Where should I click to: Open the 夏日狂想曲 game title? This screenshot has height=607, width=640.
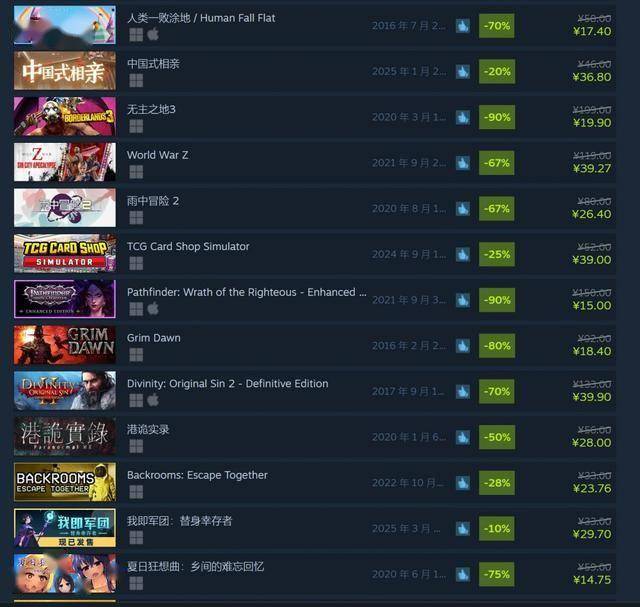point(196,567)
